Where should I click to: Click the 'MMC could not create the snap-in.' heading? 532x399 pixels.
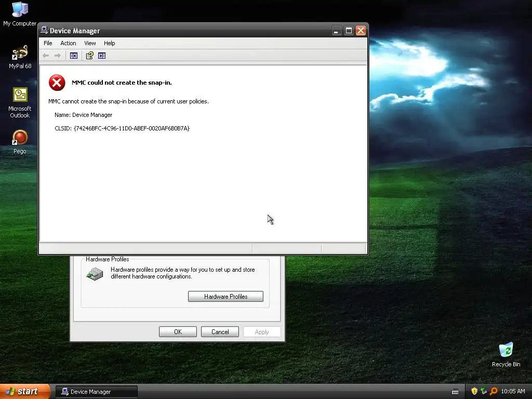[x=122, y=83]
